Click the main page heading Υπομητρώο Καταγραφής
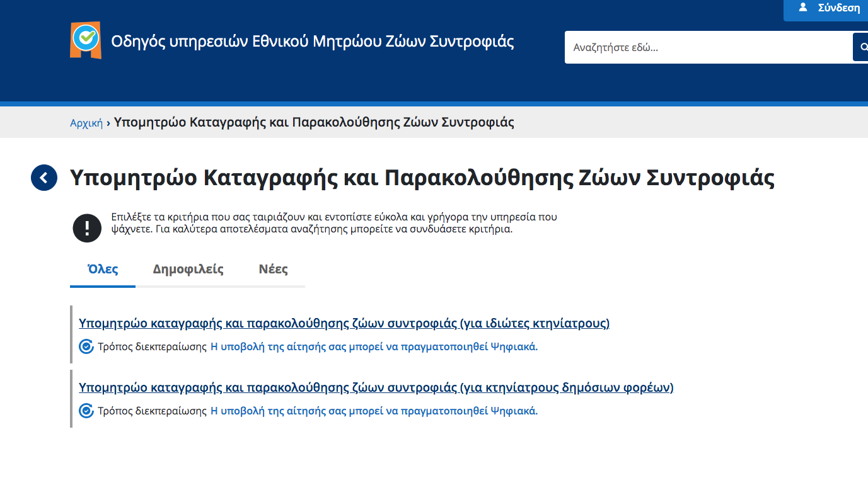 [x=422, y=178]
